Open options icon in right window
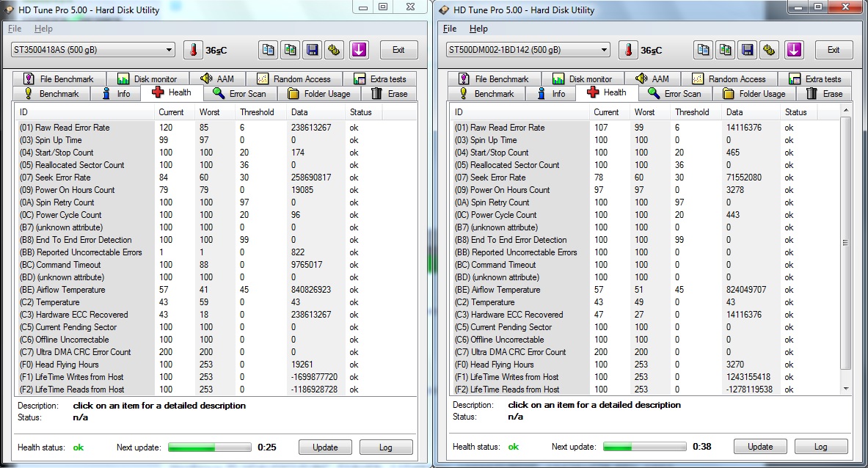Screen dimensions: 868x468 pos(770,50)
